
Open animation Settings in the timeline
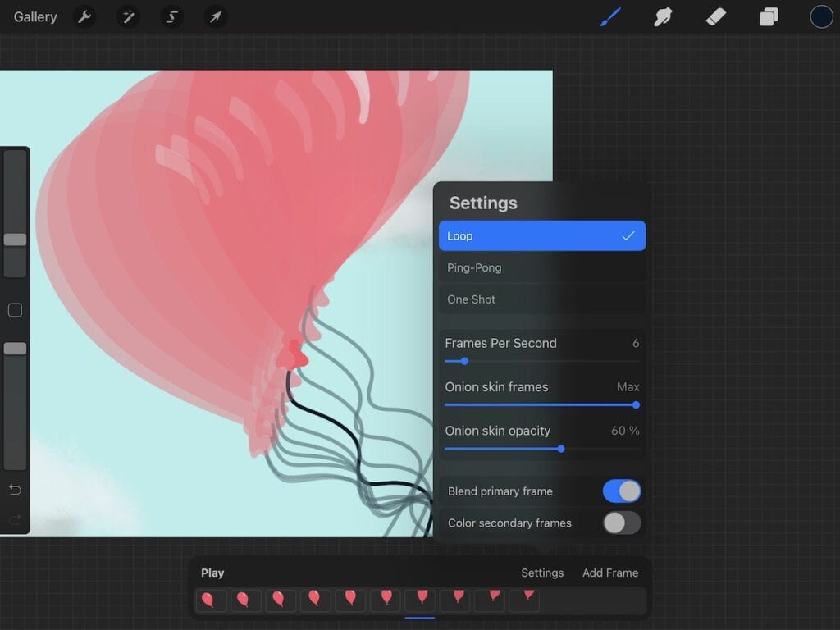541,573
